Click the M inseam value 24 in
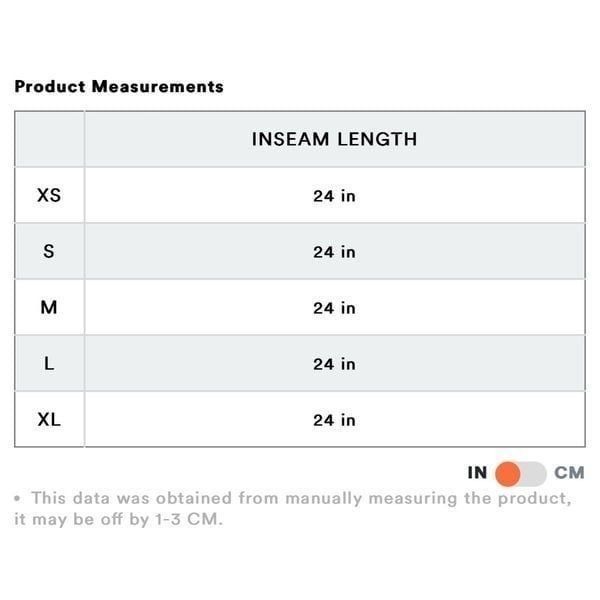Viewport: 600px width, 600px height. coord(334,308)
